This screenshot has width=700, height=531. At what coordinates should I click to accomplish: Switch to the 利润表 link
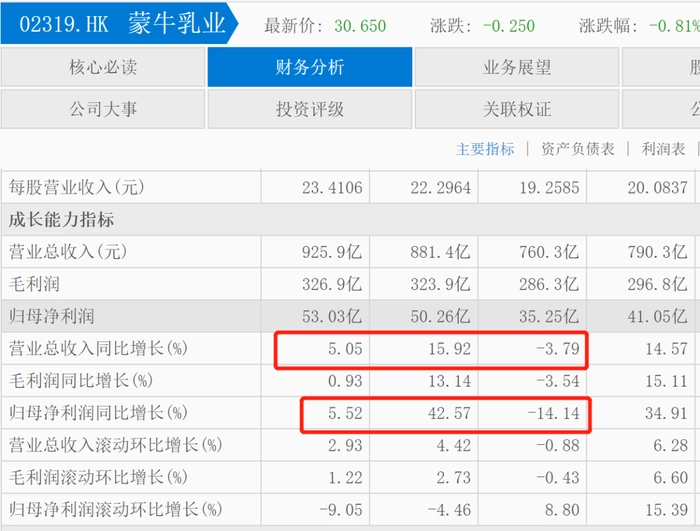[x=663, y=149]
